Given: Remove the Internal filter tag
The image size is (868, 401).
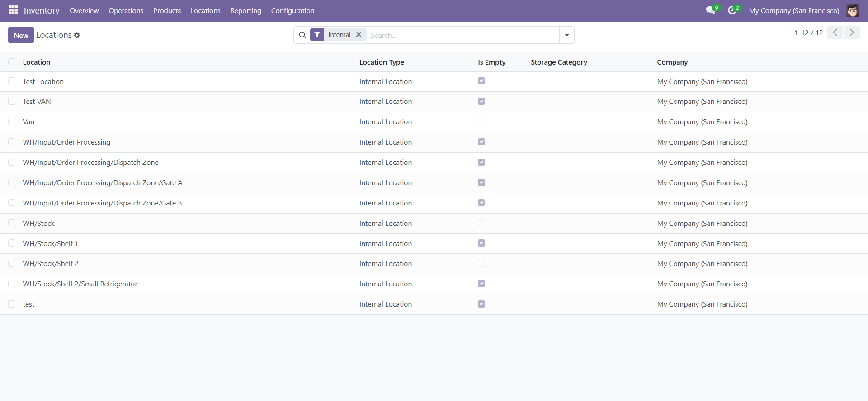Looking at the screenshot, I should (x=359, y=35).
